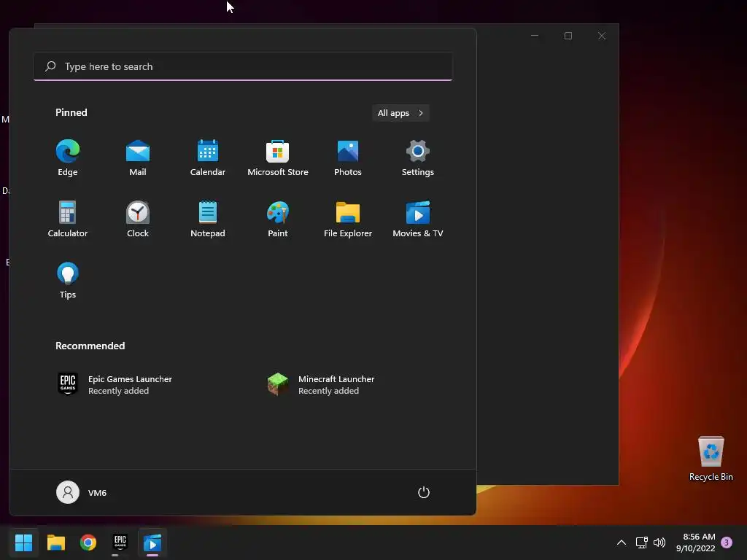Open the Edge browser from pinned apps

coord(68,158)
